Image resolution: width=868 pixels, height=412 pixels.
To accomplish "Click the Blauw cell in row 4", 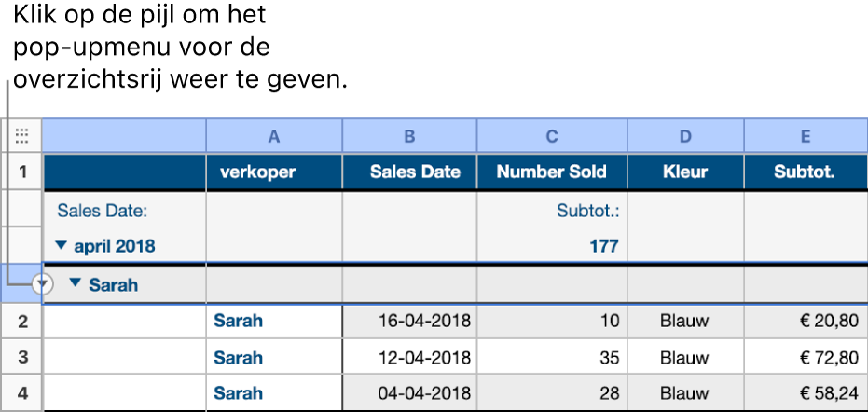I will pyautogui.click(x=685, y=393).
